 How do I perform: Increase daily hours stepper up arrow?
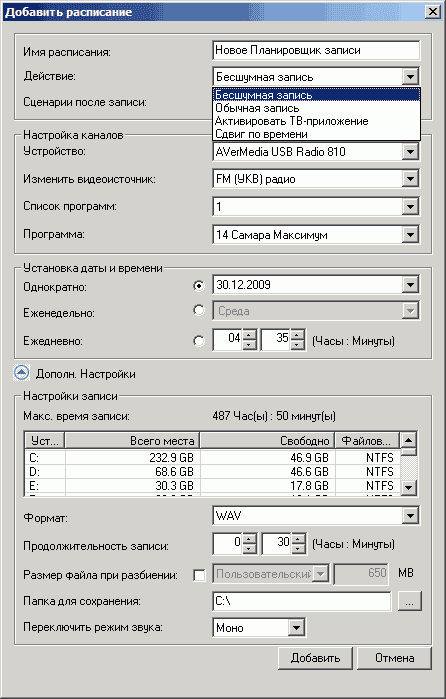pos(251,334)
